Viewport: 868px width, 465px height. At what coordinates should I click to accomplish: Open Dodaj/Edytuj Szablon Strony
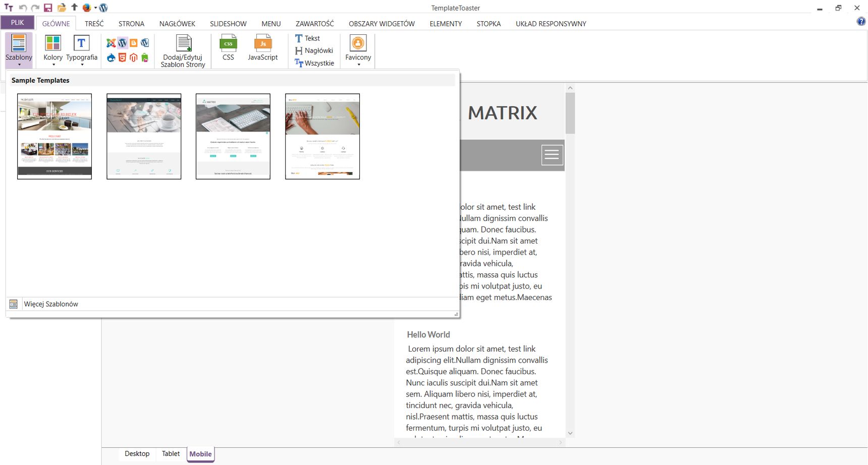point(183,50)
